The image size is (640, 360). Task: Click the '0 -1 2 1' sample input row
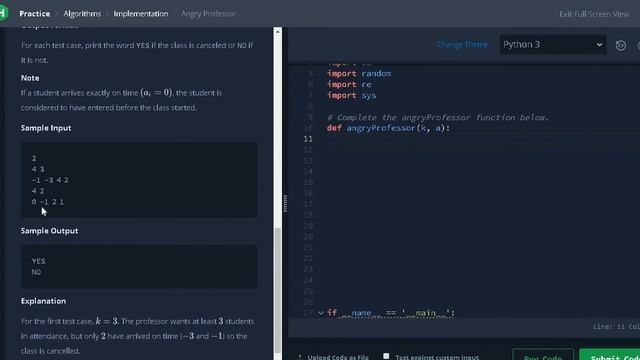[48, 202]
